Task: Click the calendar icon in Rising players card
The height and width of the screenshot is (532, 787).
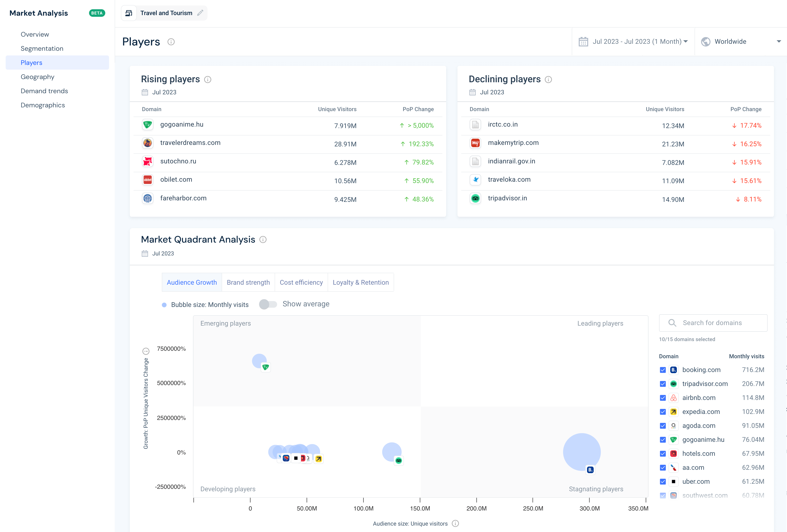Action: point(145,92)
